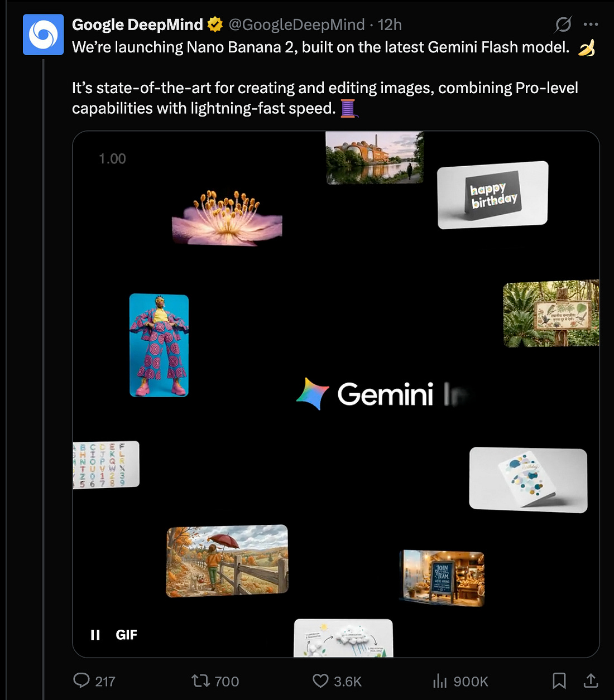This screenshot has height=700, width=614.
Task: Click the Join Our Team bakery sign image
Action: [442, 578]
